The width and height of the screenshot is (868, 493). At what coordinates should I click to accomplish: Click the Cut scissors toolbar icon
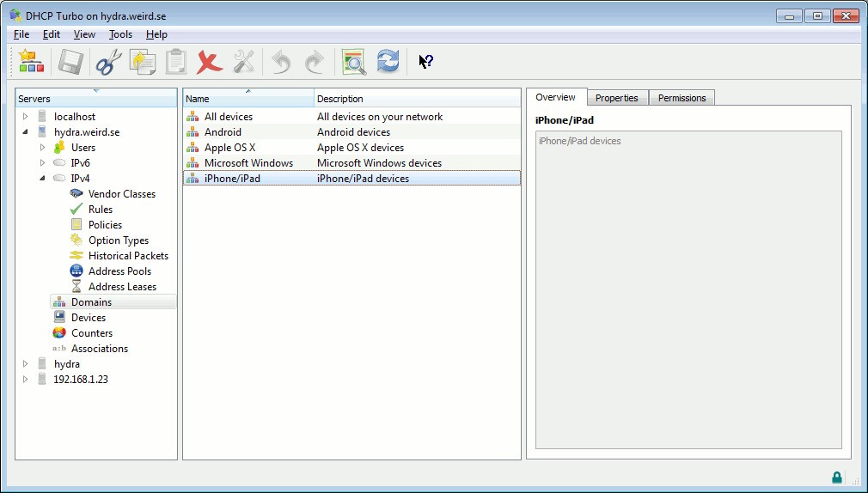109,62
